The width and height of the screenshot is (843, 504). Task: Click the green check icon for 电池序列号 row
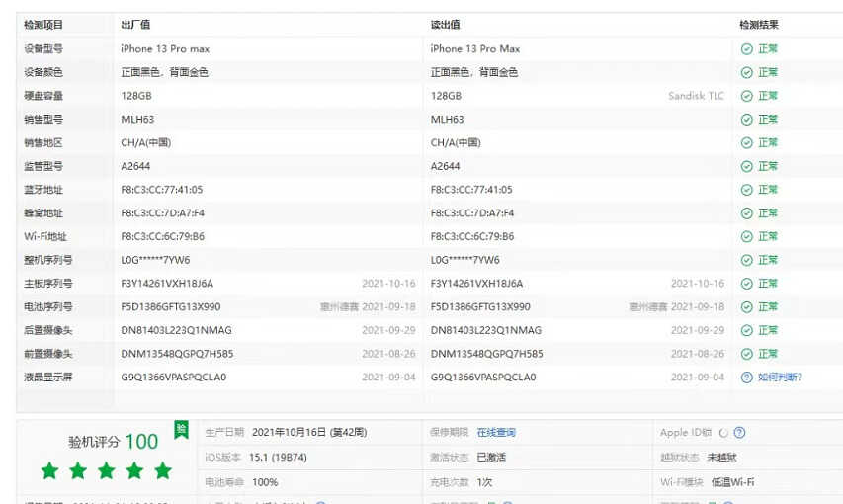point(747,307)
